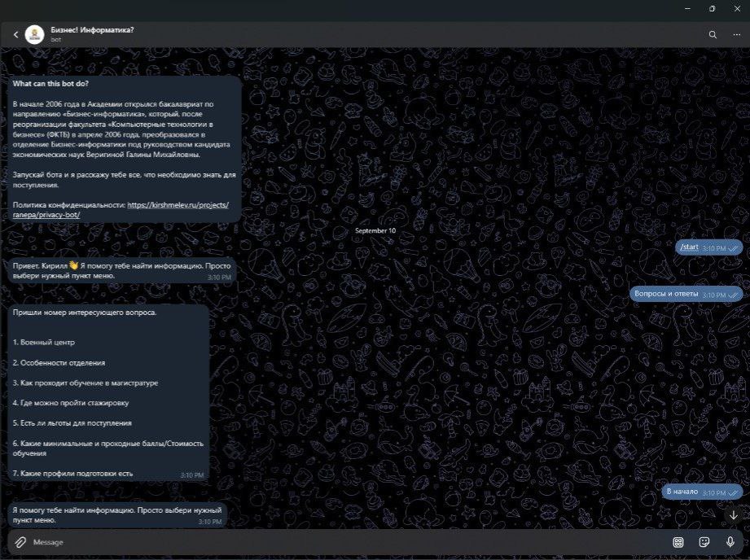The width and height of the screenshot is (750, 560).
Task: Start voice recording with microphone icon
Action: pyautogui.click(x=730, y=542)
